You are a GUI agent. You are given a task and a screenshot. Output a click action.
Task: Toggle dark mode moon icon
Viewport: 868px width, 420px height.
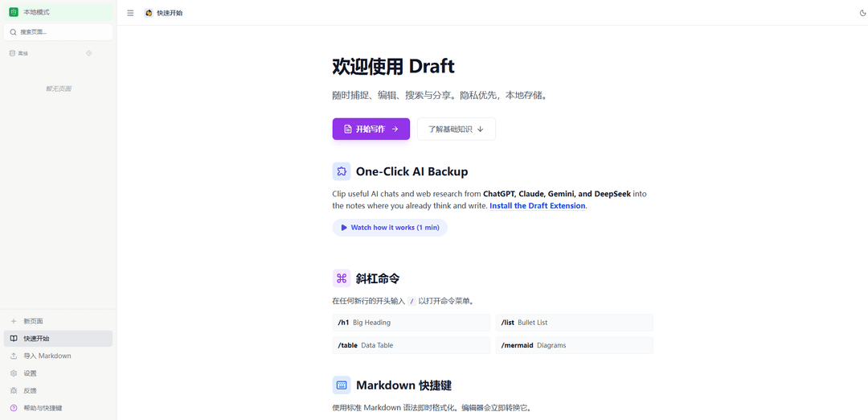coord(862,13)
